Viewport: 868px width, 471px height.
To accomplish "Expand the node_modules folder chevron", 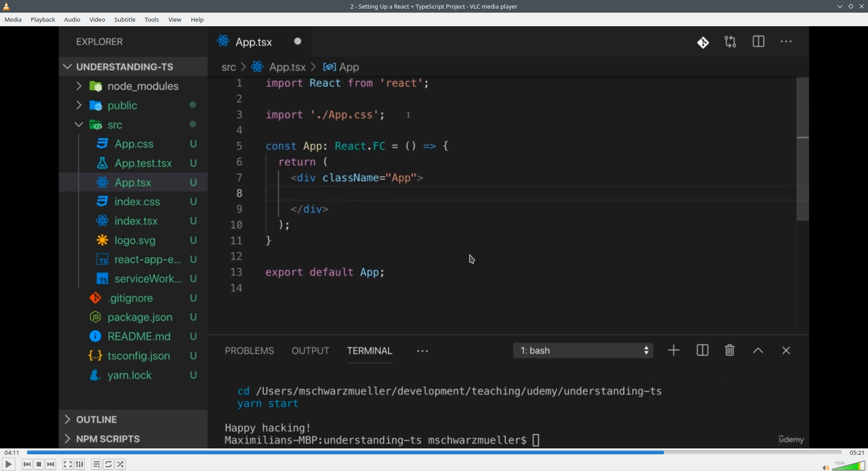I will pyautogui.click(x=79, y=86).
